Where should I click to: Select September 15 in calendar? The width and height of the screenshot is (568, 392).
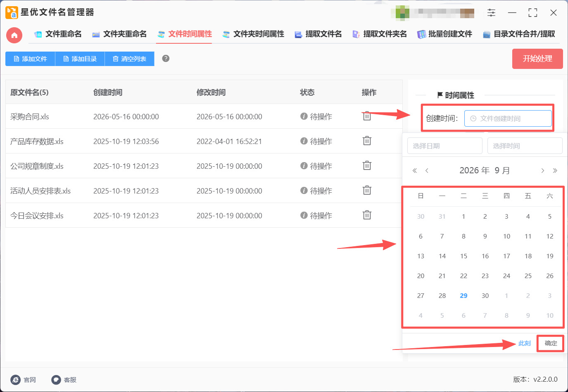pyautogui.click(x=463, y=256)
